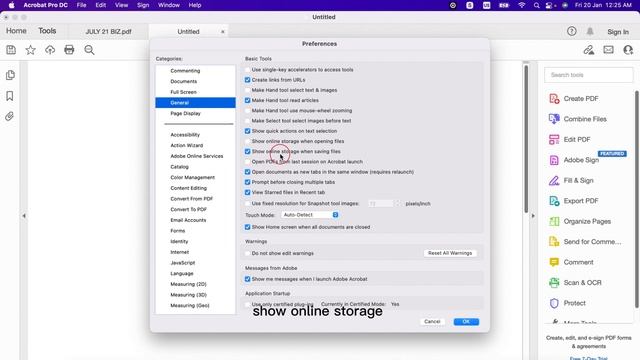
Task: Open the Attachments paperclip panel icon
Action: click(10, 116)
